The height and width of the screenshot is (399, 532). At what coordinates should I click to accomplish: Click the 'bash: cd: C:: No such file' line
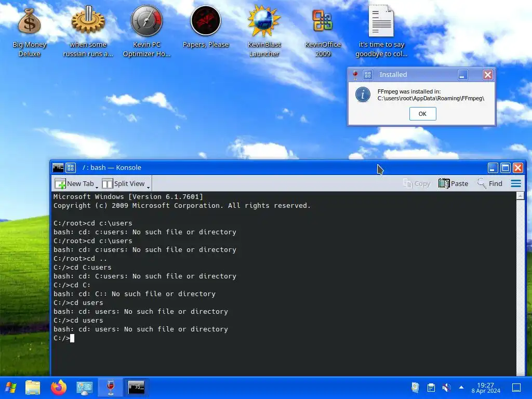(x=135, y=294)
